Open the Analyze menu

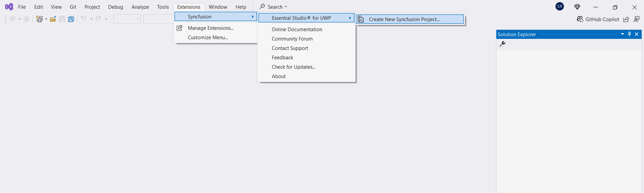140,7
